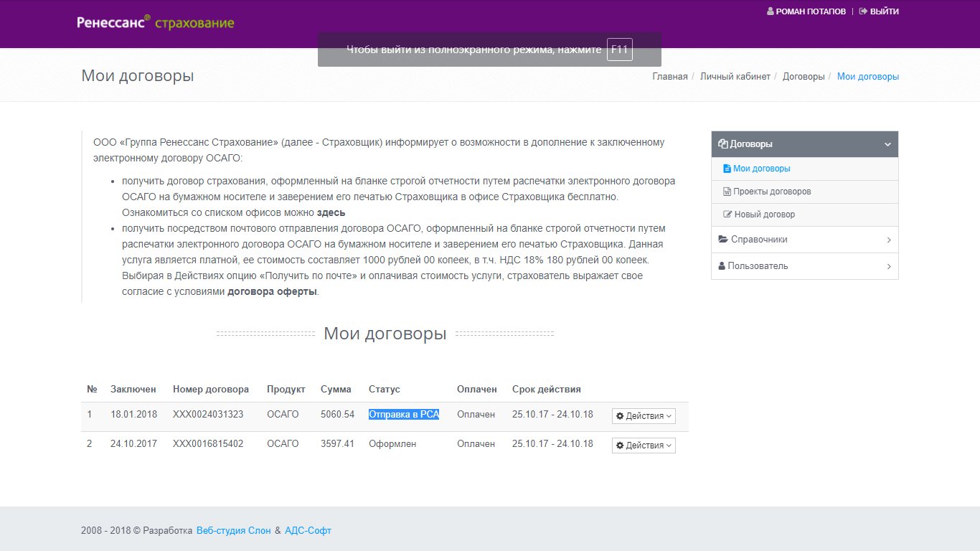The image size is (980, 551).
Task: Click the pencil icon beside Новый договор
Action: 727,215
